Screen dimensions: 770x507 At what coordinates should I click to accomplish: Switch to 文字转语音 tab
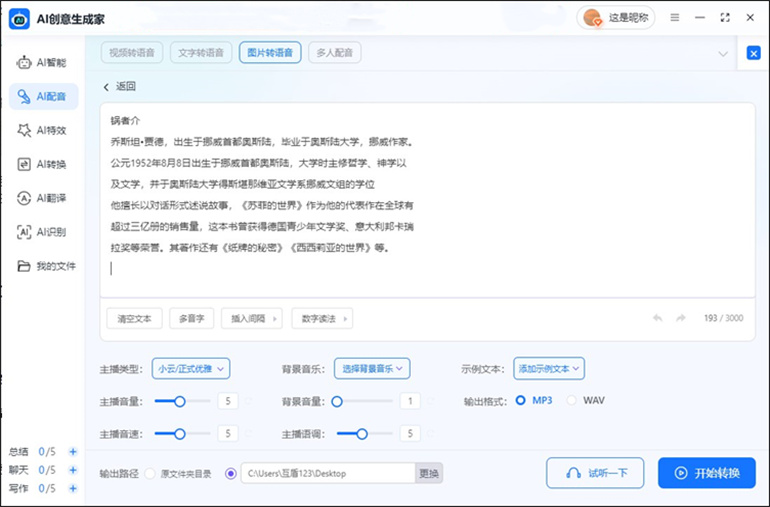coord(201,53)
